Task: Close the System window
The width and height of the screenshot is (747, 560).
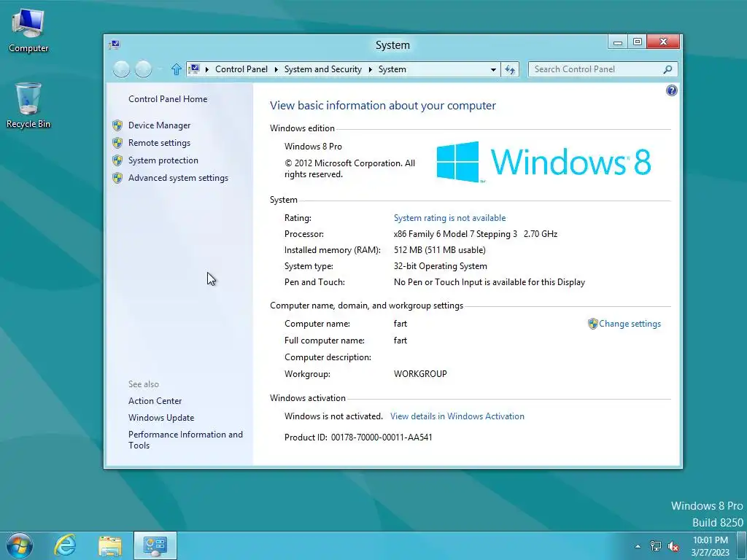Action: point(663,42)
